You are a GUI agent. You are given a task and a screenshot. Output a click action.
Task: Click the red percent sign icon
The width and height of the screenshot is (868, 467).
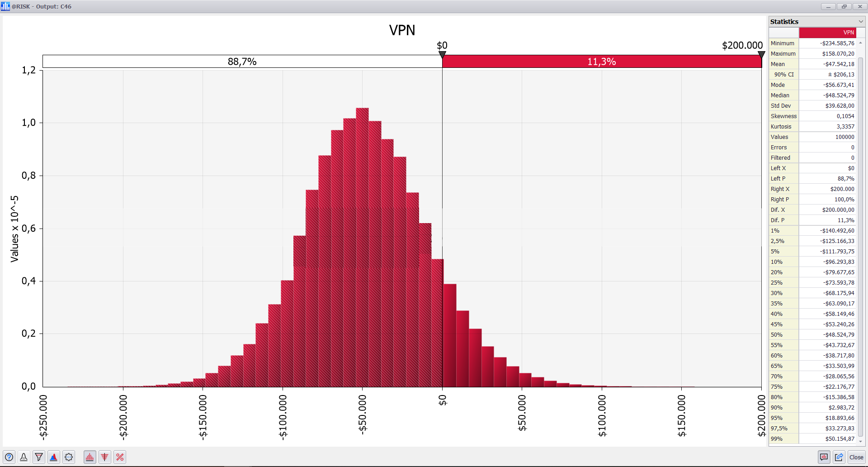pos(120,457)
